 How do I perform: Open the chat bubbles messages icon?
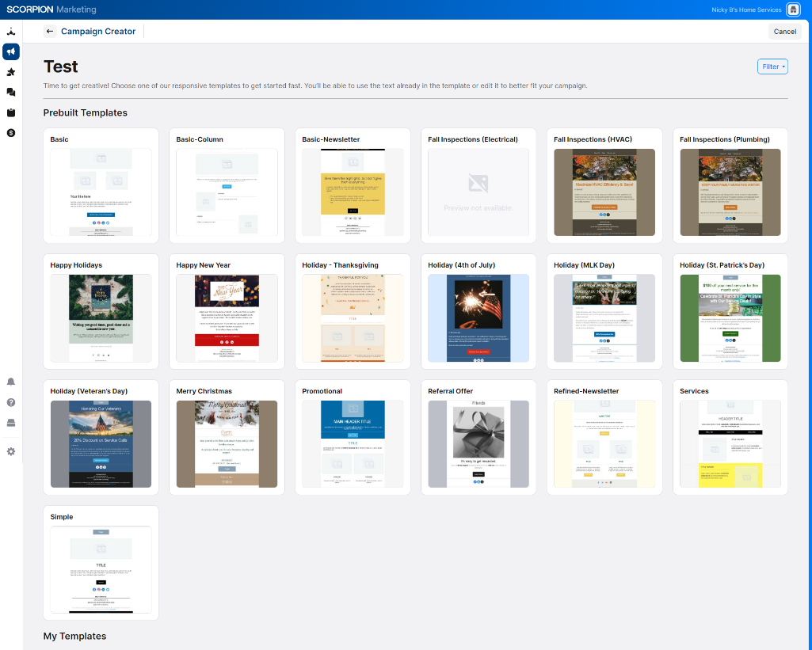(x=11, y=93)
